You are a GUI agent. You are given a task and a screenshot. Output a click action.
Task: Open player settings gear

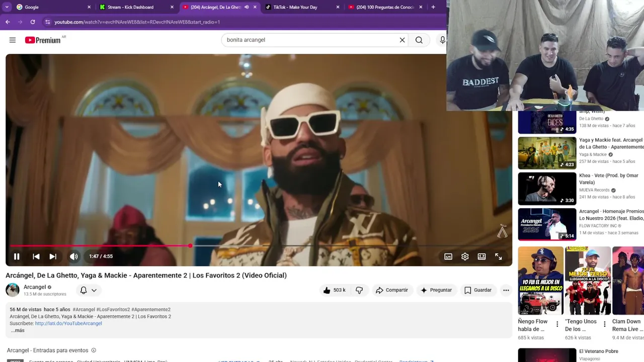tap(465, 256)
